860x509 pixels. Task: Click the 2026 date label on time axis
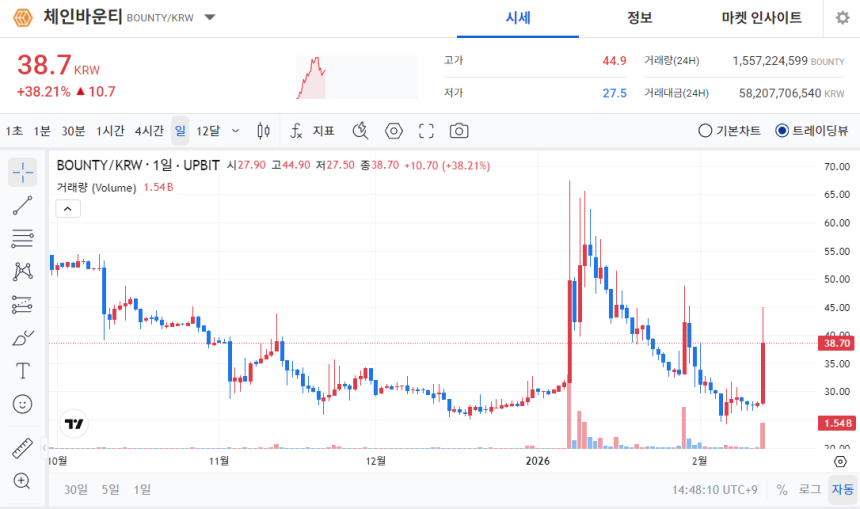(x=538, y=461)
